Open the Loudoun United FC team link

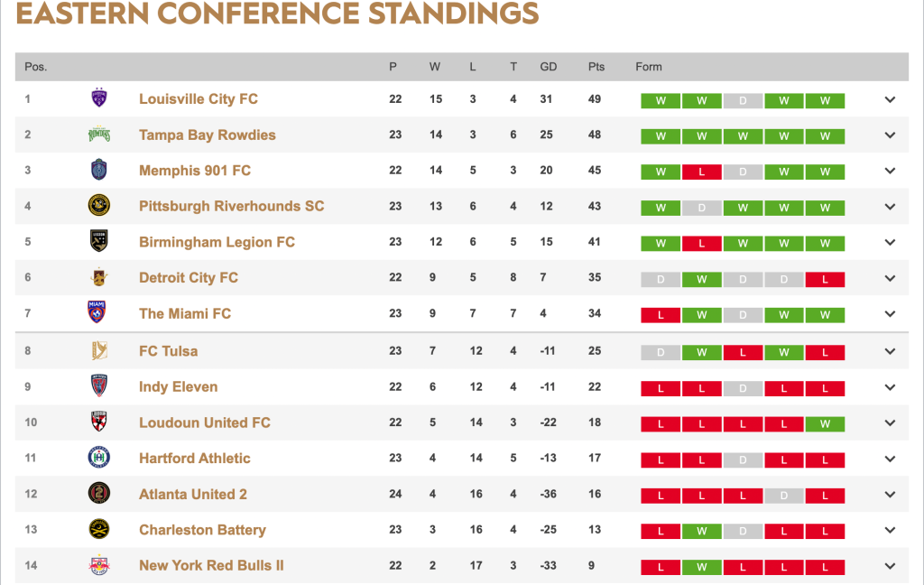click(204, 422)
